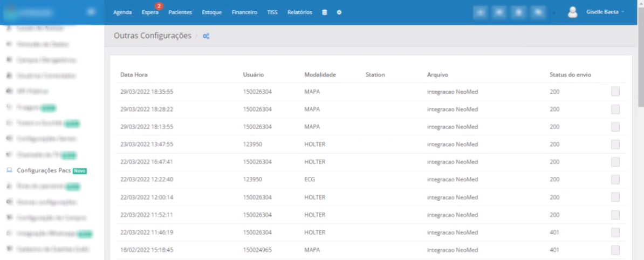The height and width of the screenshot is (260, 644).
Task: Click the red badge 2 on Espera
Action: [x=159, y=6]
